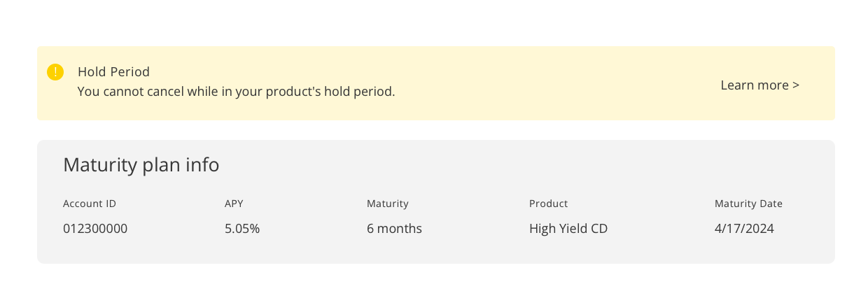The width and height of the screenshot is (868, 305).
Task: Click the APY column label
Action: pyautogui.click(x=234, y=204)
